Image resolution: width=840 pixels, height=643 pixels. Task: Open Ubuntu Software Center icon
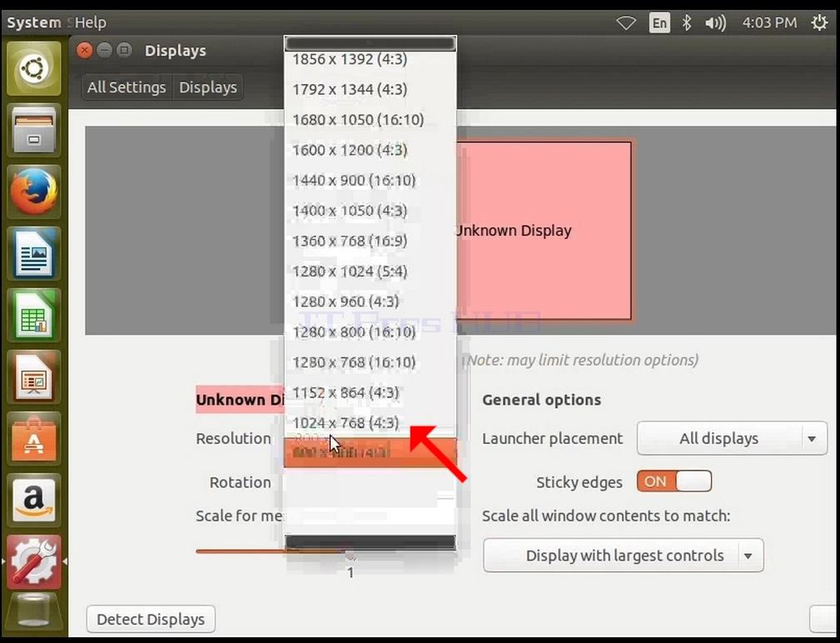pos(34,438)
